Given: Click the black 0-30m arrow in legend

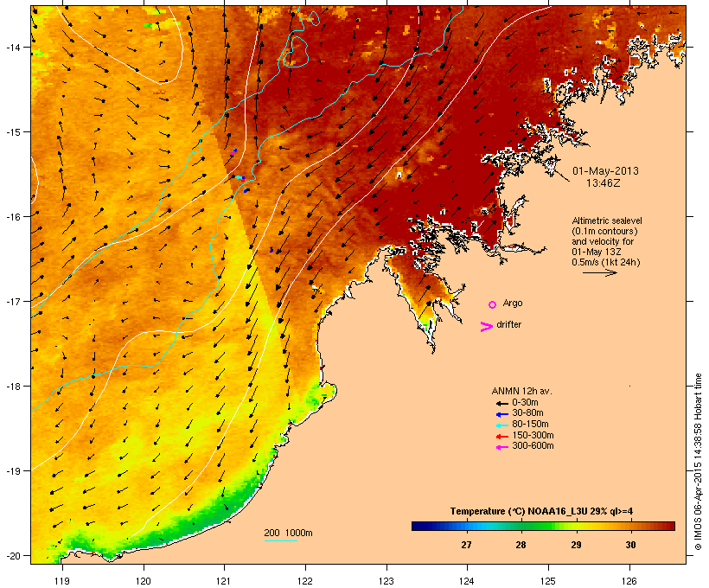Looking at the screenshot, I should pos(501,404).
